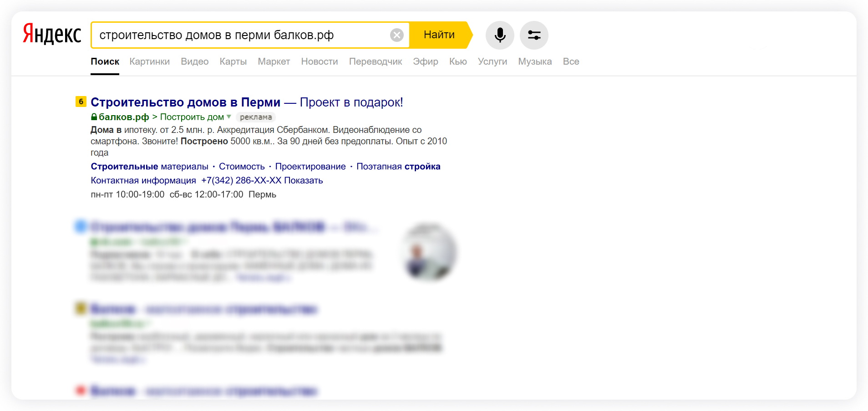
Task: Expand the dropdown arrow after Построить дом
Action: click(229, 117)
